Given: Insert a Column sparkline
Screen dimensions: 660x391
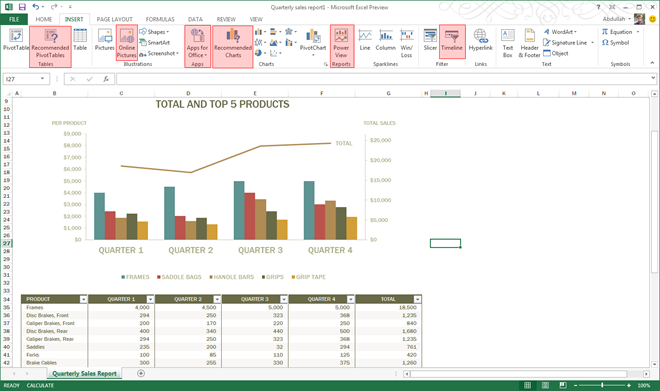Looking at the screenshot, I should point(386,40).
